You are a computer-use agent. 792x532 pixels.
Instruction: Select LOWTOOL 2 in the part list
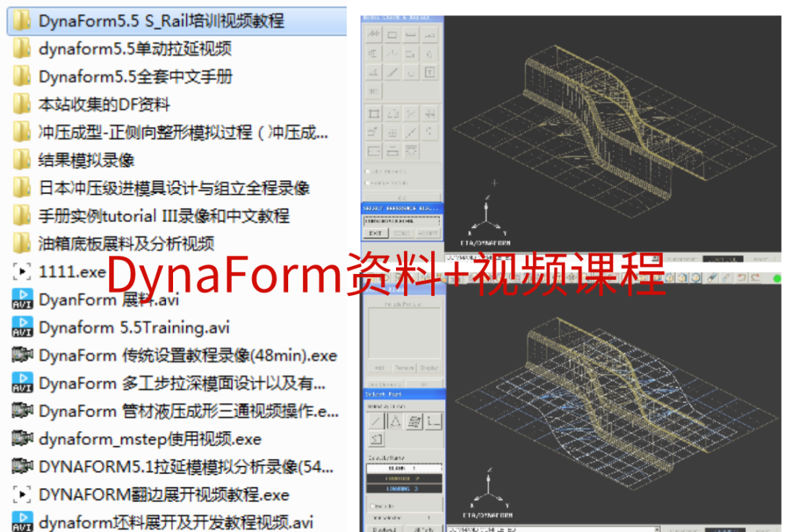coord(404,478)
